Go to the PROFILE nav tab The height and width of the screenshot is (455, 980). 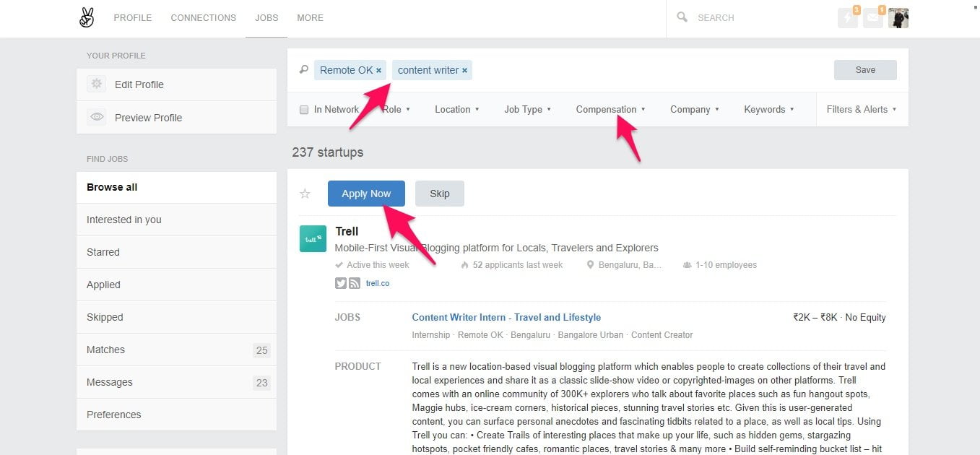coord(133,18)
